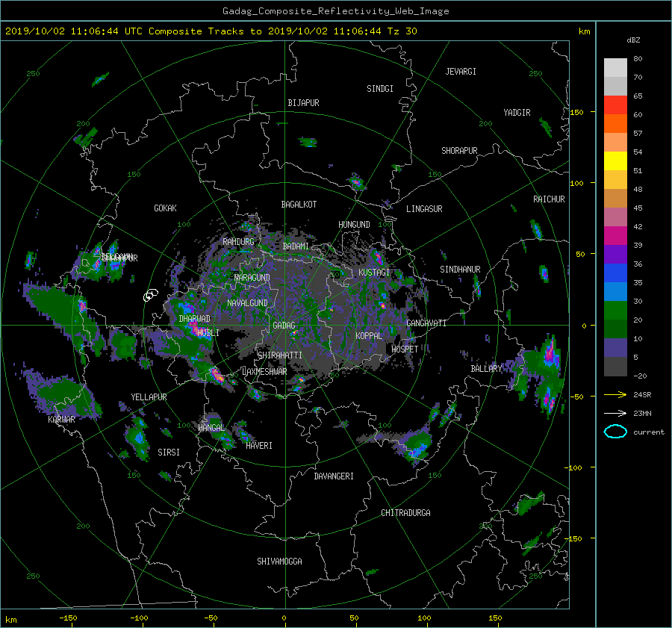
Task: Click the LINGASUR city label
Action: point(424,209)
